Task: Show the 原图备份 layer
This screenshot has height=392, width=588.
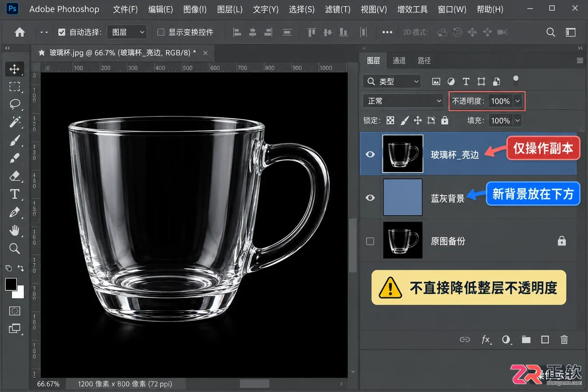Action: (370, 241)
